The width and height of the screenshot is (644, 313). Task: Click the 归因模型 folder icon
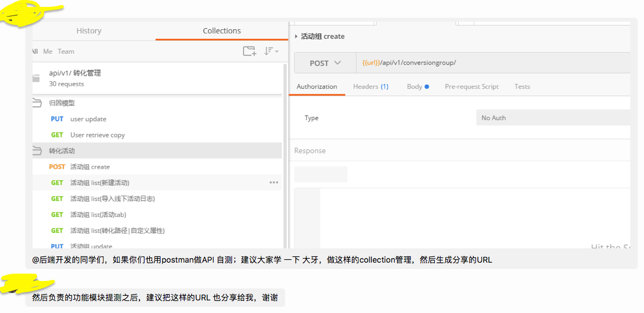[37, 103]
